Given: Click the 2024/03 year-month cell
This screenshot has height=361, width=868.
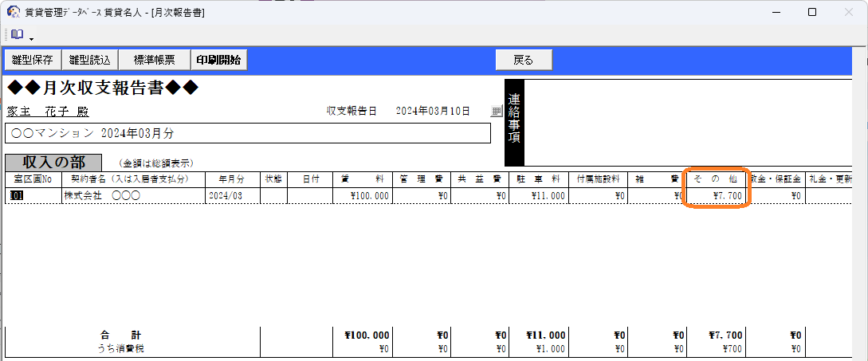Looking at the screenshot, I should (232, 195).
